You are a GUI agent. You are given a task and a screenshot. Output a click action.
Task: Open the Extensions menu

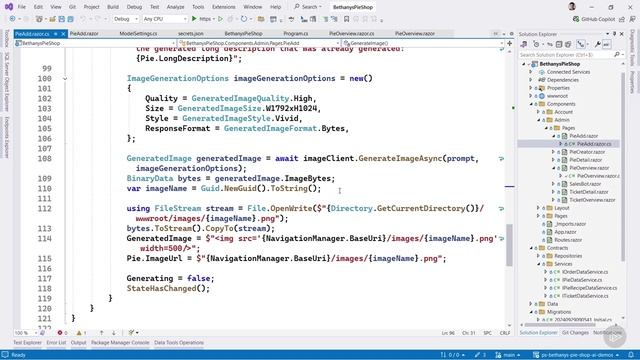[x=224, y=7]
